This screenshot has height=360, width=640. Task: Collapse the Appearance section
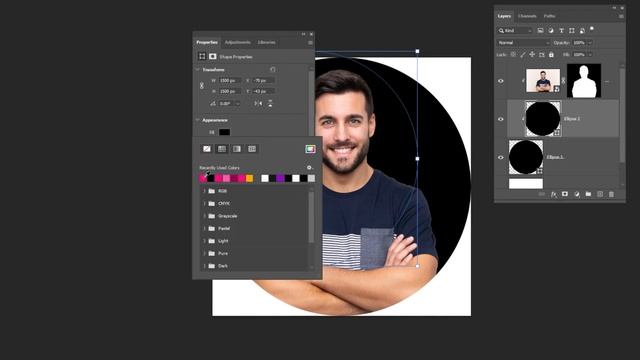[198, 120]
